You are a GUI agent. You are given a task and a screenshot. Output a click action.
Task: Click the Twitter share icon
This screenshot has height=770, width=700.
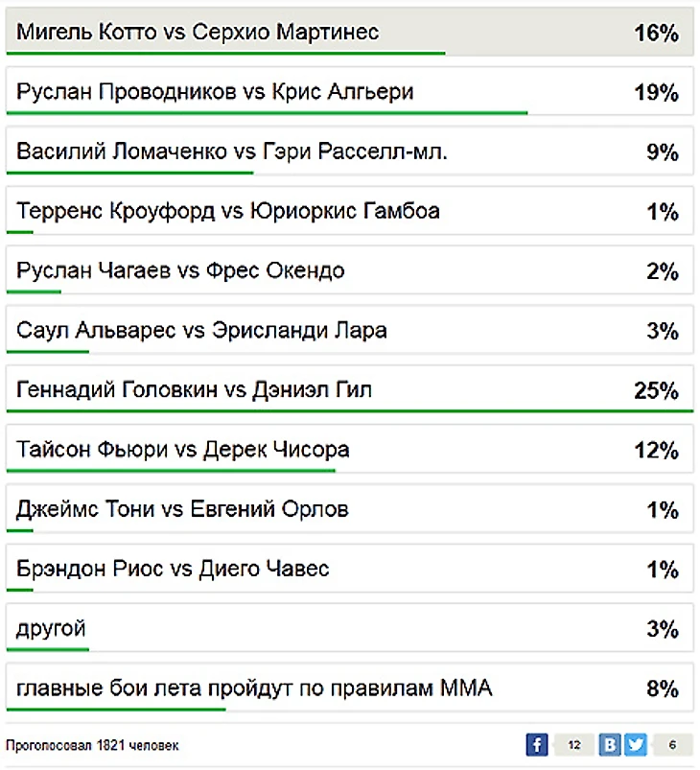click(635, 745)
